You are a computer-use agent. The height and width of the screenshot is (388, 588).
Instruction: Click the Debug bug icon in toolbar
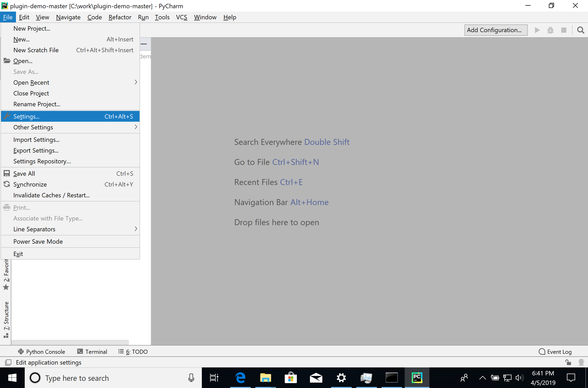(550, 30)
